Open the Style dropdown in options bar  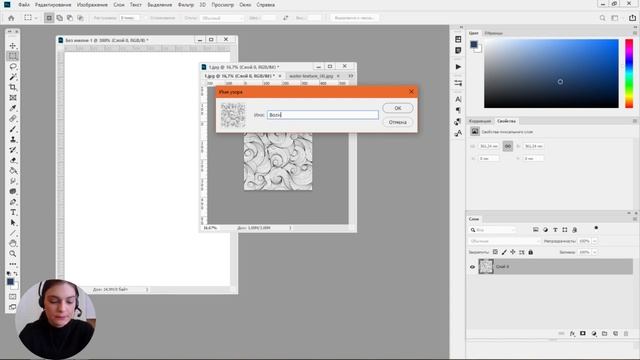click(222, 18)
